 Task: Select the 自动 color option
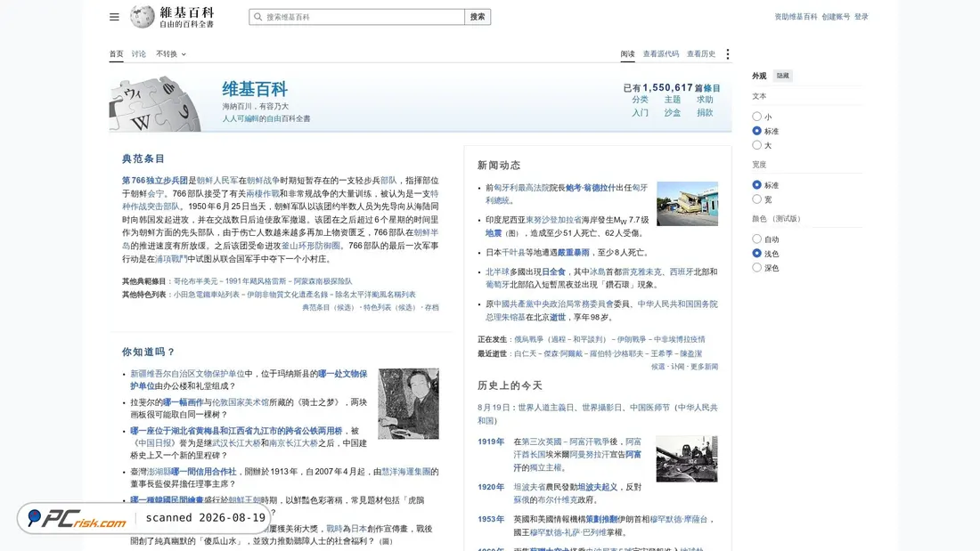point(757,239)
